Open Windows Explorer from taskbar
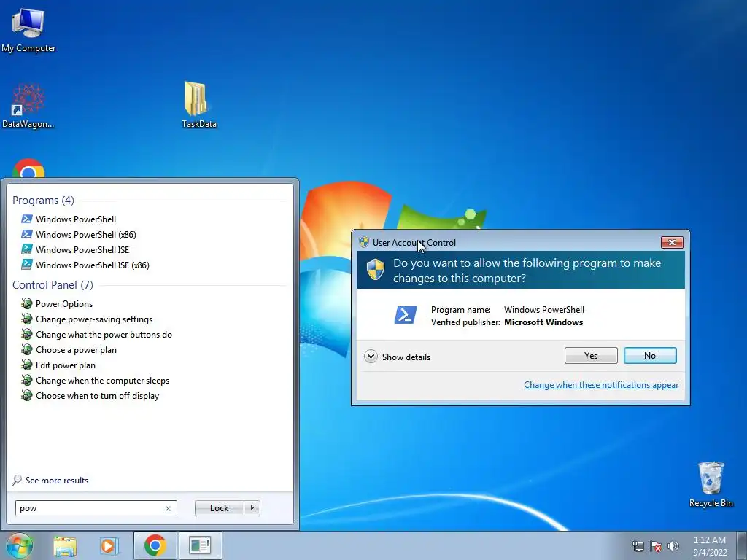747x560 pixels. pyautogui.click(x=65, y=545)
